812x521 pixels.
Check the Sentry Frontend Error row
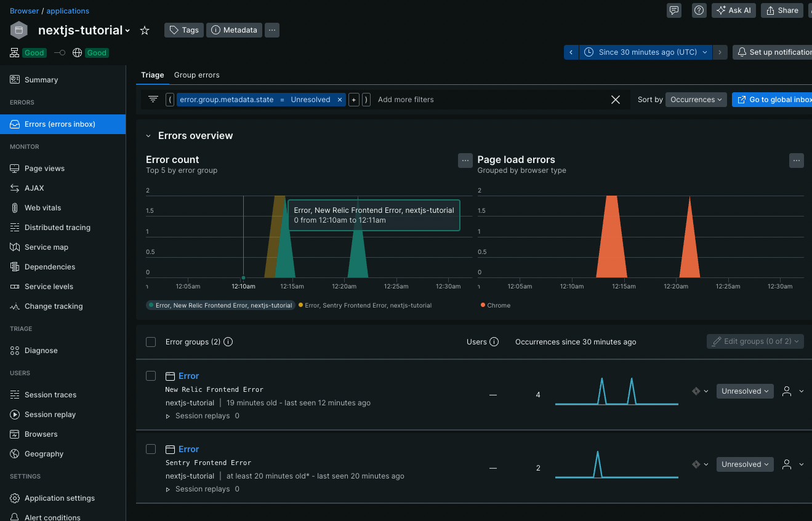coord(151,449)
